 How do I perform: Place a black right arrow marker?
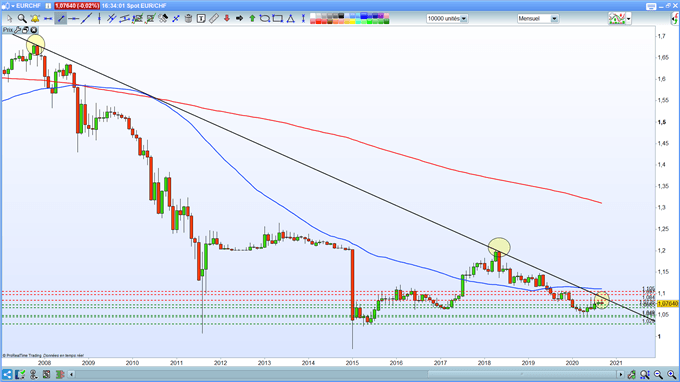click(239, 19)
